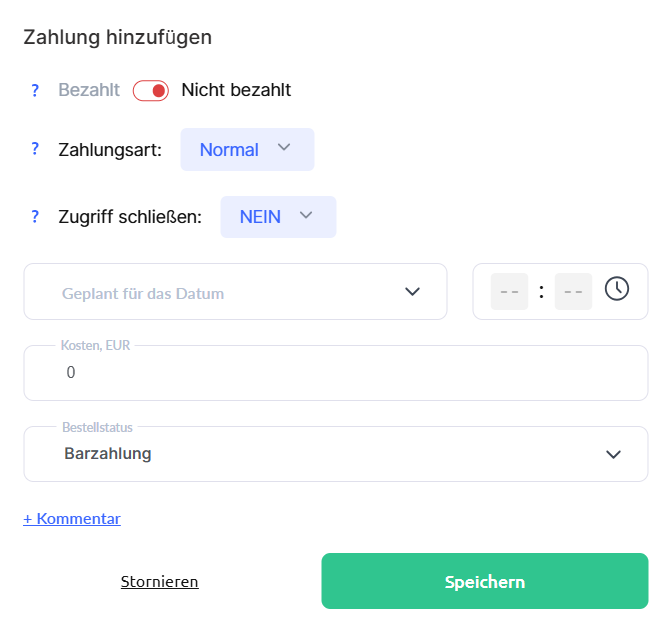The height and width of the screenshot is (618, 671).
Task: Click the Kosten, EUR input field
Action: [x=336, y=373]
